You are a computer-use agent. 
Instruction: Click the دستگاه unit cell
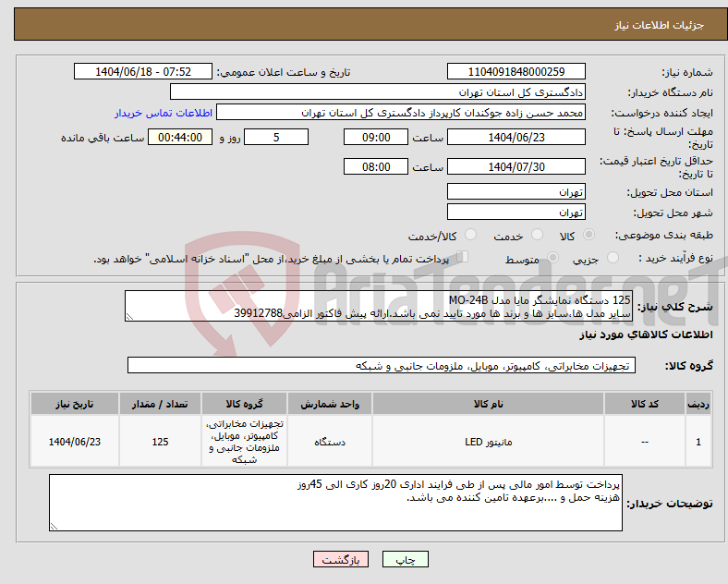point(330,442)
